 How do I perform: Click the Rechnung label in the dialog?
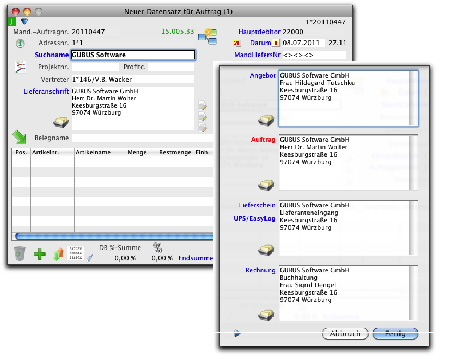(260, 270)
